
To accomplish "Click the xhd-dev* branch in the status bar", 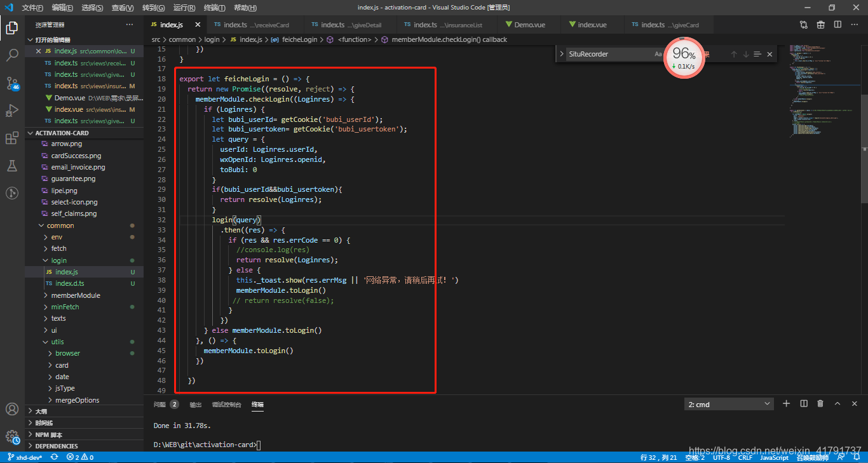I will click(x=25, y=457).
